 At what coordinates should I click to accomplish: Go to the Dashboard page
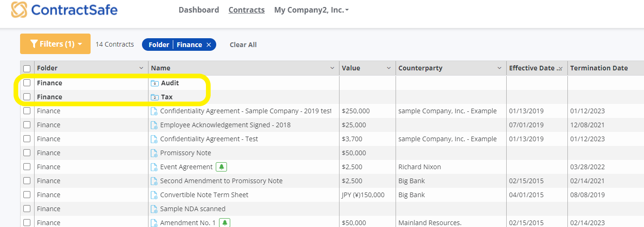(198, 10)
